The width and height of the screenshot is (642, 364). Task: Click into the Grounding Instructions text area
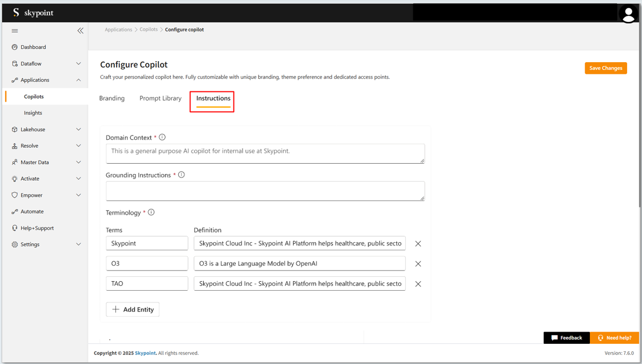click(x=265, y=191)
